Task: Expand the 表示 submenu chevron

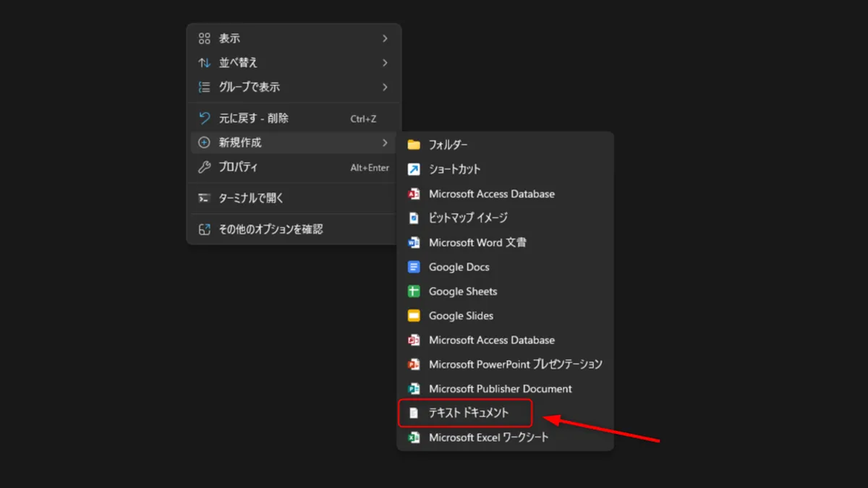Action: [385, 38]
